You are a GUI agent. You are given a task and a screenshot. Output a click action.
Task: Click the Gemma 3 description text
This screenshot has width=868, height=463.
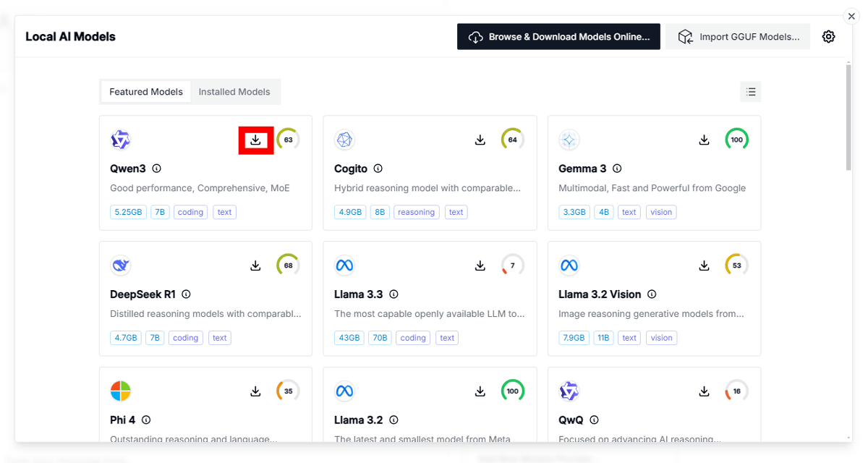tap(652, 188)
